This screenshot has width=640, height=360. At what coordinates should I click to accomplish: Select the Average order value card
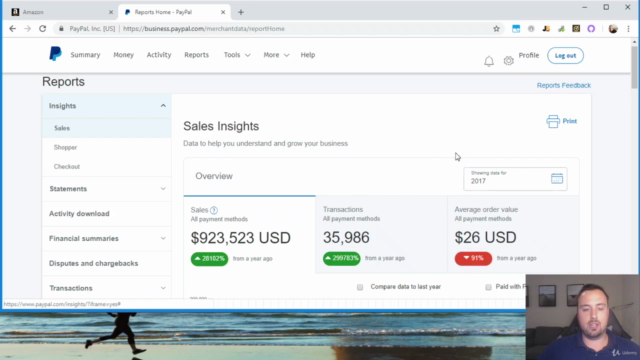pos(513,234)
